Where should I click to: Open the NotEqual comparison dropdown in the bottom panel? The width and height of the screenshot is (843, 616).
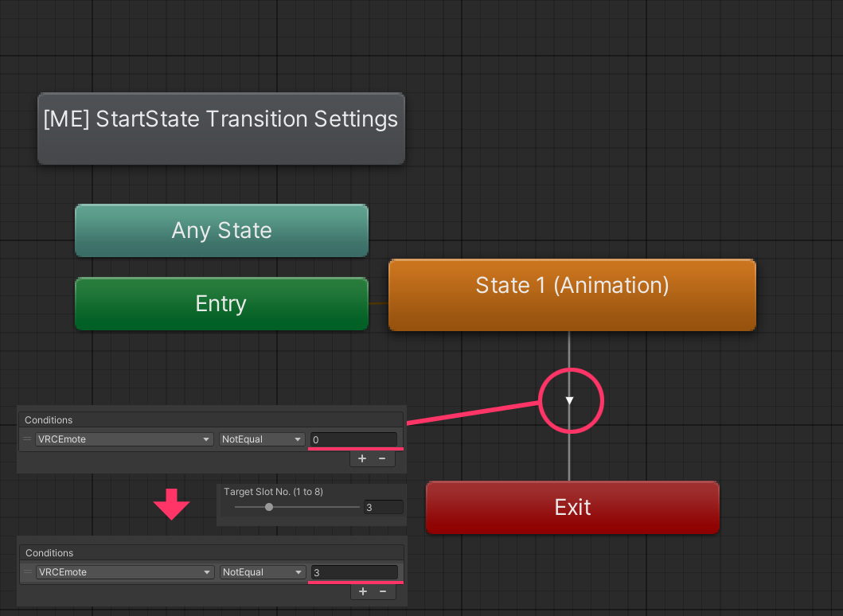[263, 571]
